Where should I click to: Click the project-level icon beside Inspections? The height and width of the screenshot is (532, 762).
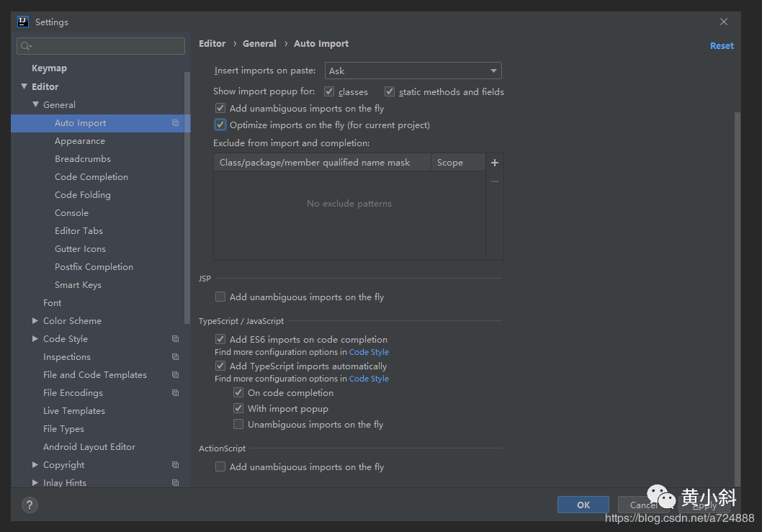click(x=176, y=356)
